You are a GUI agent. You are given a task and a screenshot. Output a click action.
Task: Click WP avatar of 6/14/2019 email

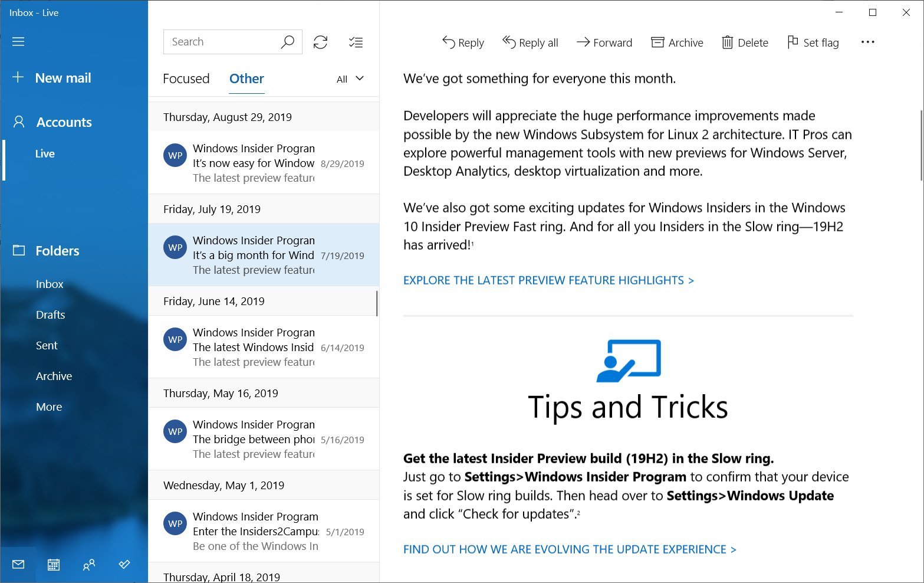(x=175, y=340)
